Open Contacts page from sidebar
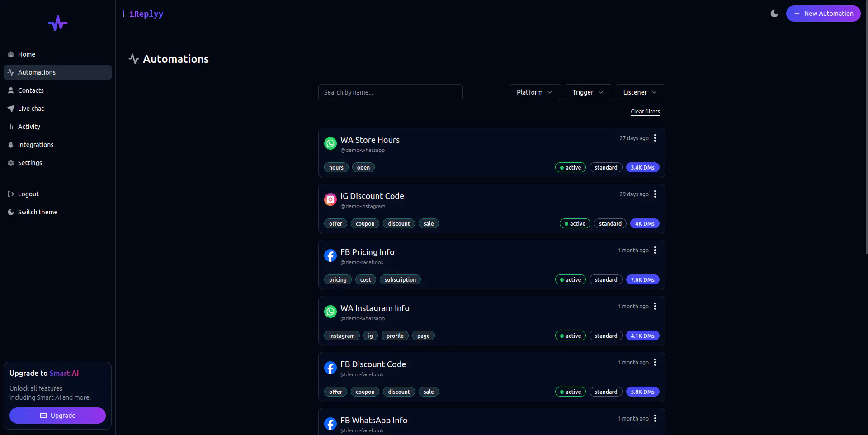Image resolution: width=868 pixels, height=435 pixels. [57, 90]
